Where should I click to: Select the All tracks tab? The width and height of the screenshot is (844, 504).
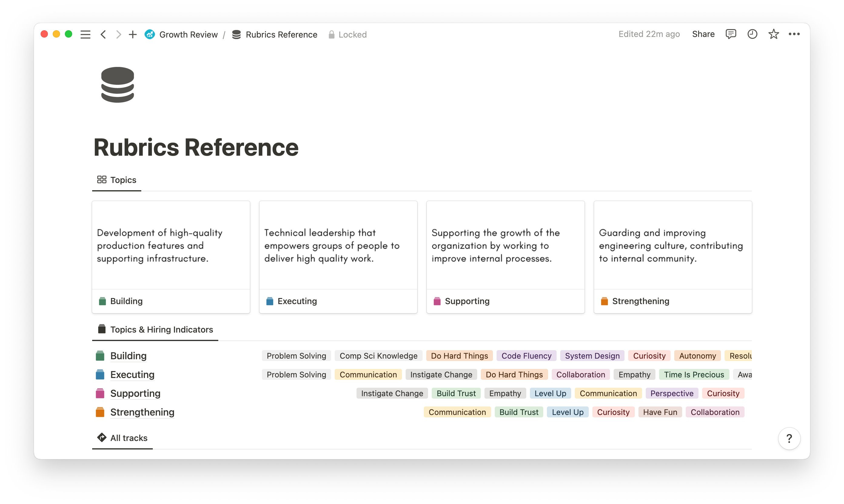coord(122,438)
